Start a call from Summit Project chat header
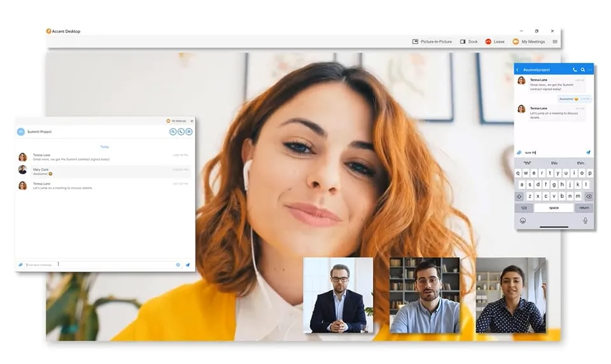611x364 pixels. [181, 132]
